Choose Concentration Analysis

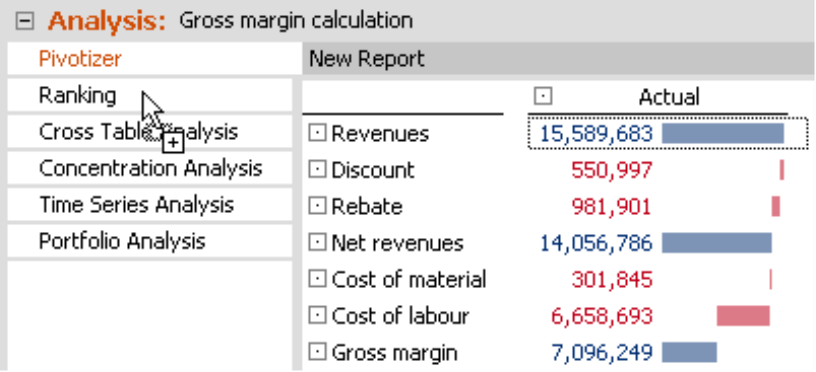click(150, 168)
